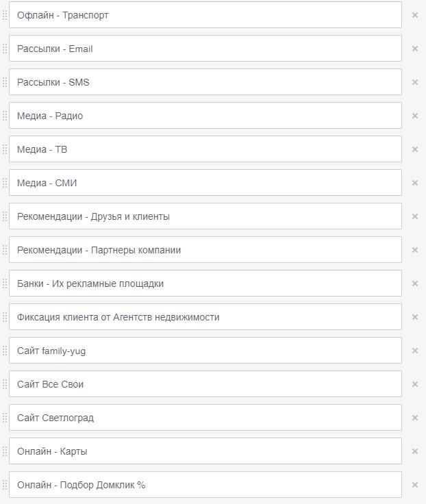Remove the "Онлайн - Карты" item
426x504 pixels.
tap(414, 451)
